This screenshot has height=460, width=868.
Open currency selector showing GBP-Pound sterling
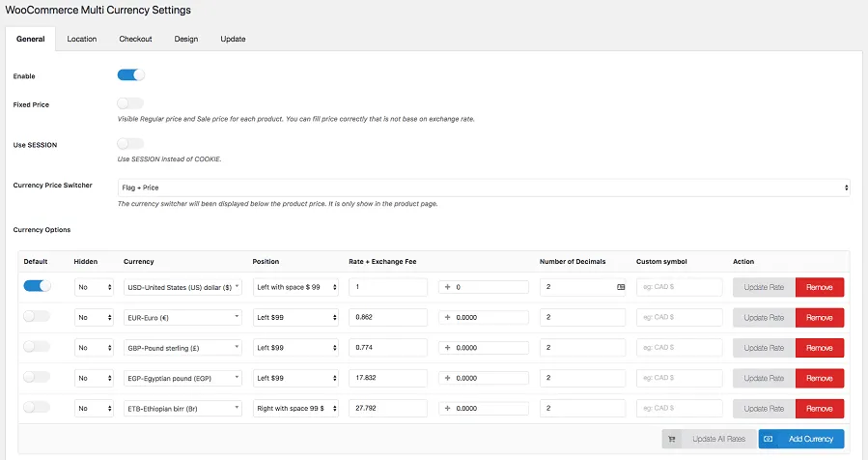click(x=182, y=348)
